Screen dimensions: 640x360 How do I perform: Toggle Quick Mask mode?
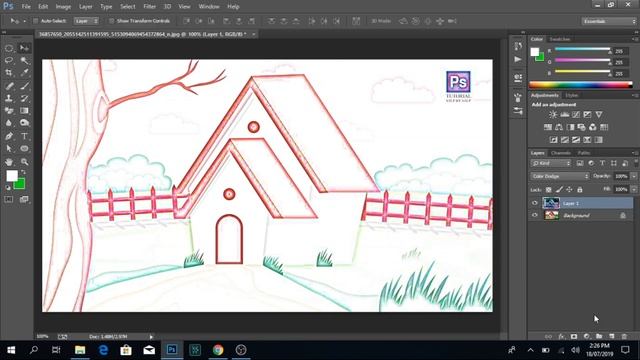tap(9, 200)
